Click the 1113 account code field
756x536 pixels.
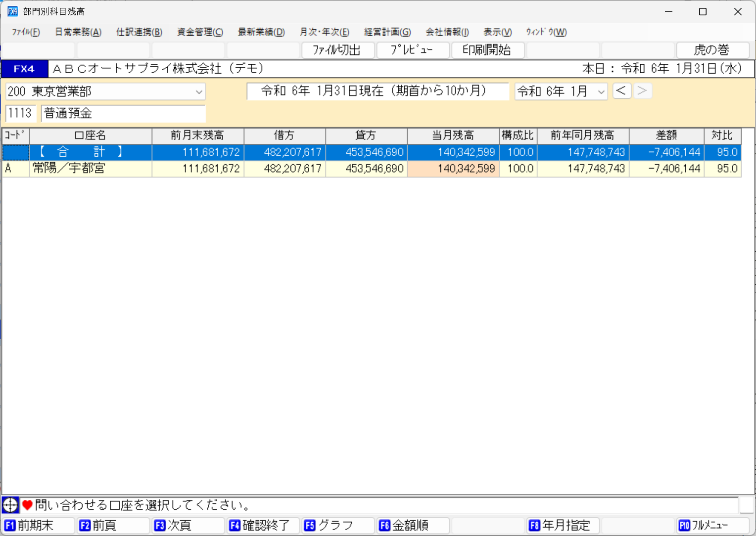click(x=20, y=113)
